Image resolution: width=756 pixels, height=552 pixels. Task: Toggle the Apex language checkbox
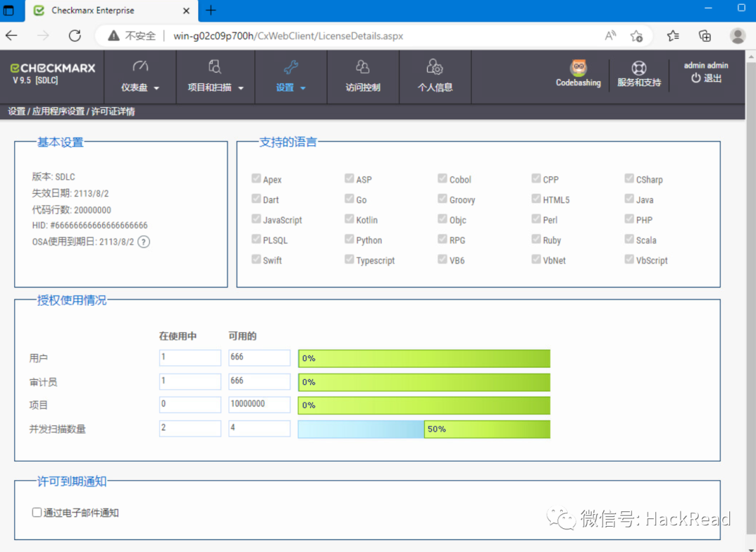[256, 178]
